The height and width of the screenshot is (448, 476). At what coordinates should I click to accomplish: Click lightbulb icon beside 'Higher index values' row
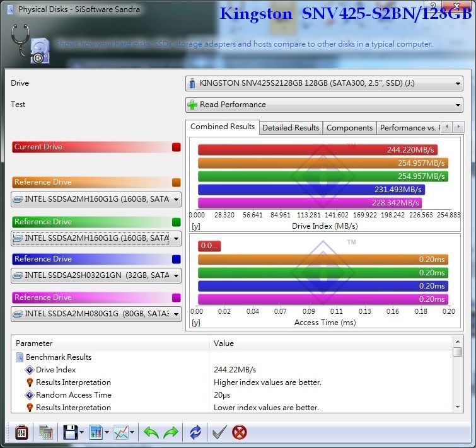pos(30,382)
